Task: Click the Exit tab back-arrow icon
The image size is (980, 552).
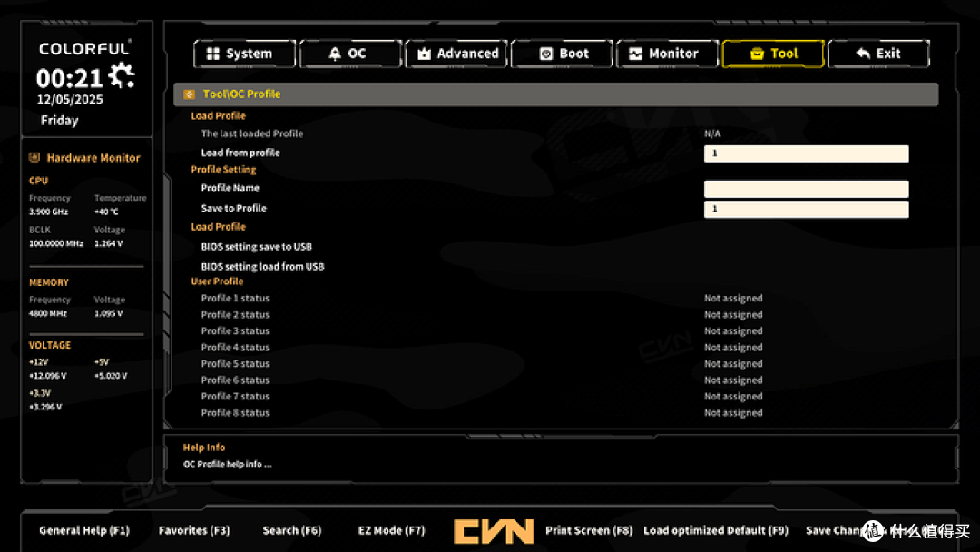Action: tap(863, 54)
